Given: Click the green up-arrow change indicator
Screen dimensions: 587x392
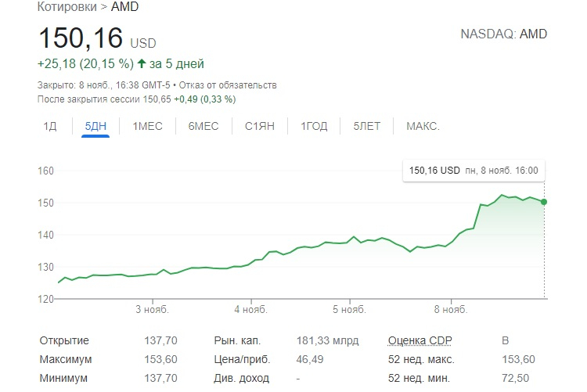Looking at the screenshot, I should pos(142,63).
